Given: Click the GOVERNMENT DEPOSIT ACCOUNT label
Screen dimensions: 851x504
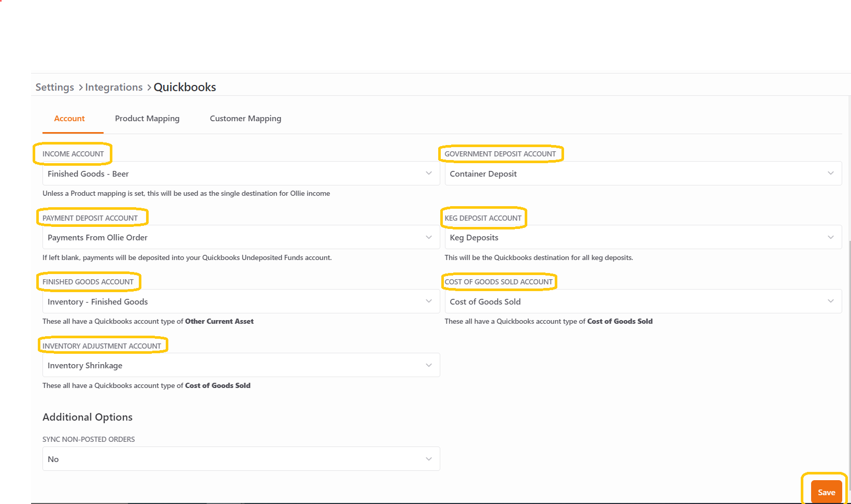Looking at the screenshot, I should pos(500,154).
